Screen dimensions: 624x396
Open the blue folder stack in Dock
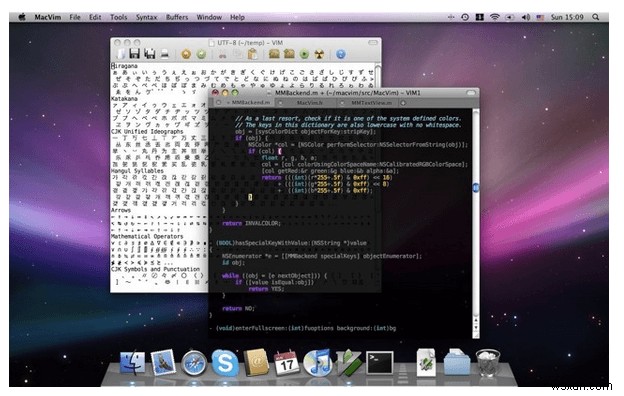point(456,363)
